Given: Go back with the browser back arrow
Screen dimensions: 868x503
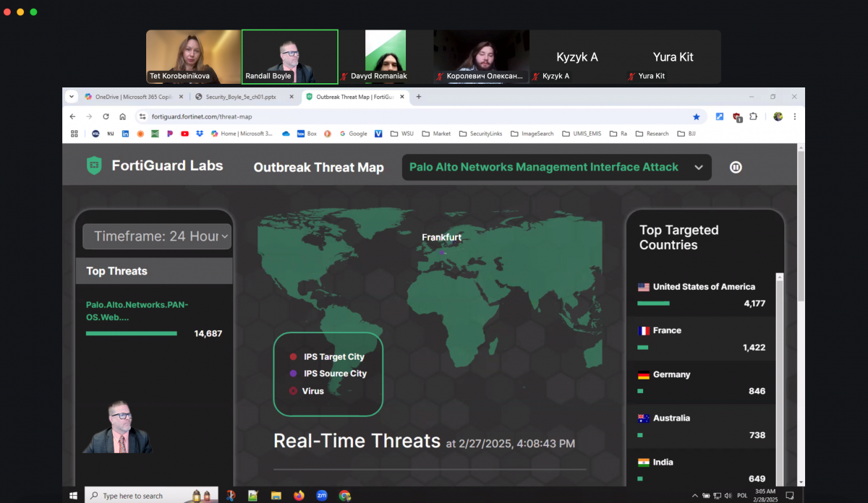Looking at the screenshot, I should (x=72, y=116).
